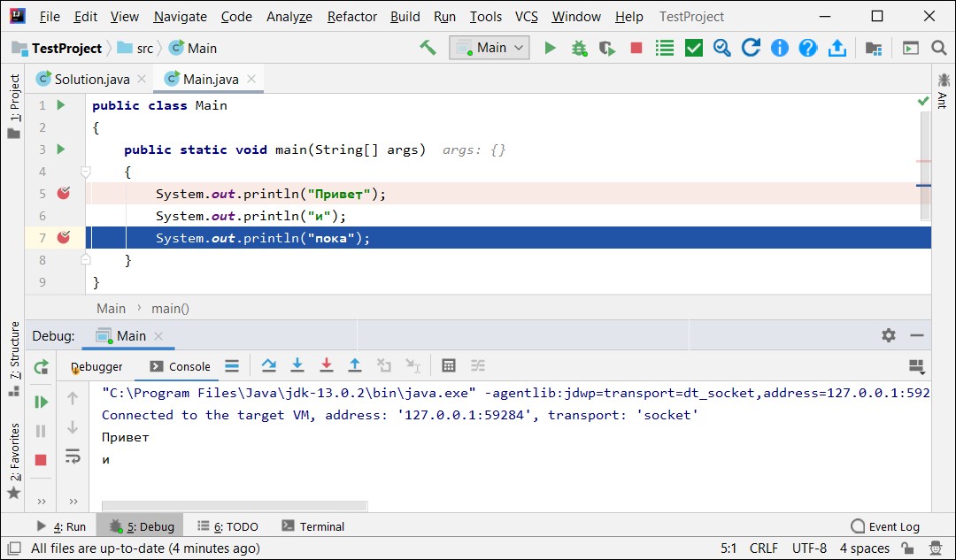Run with Coverage shield icon
This screenshot has width=956, height=560.
607,48
